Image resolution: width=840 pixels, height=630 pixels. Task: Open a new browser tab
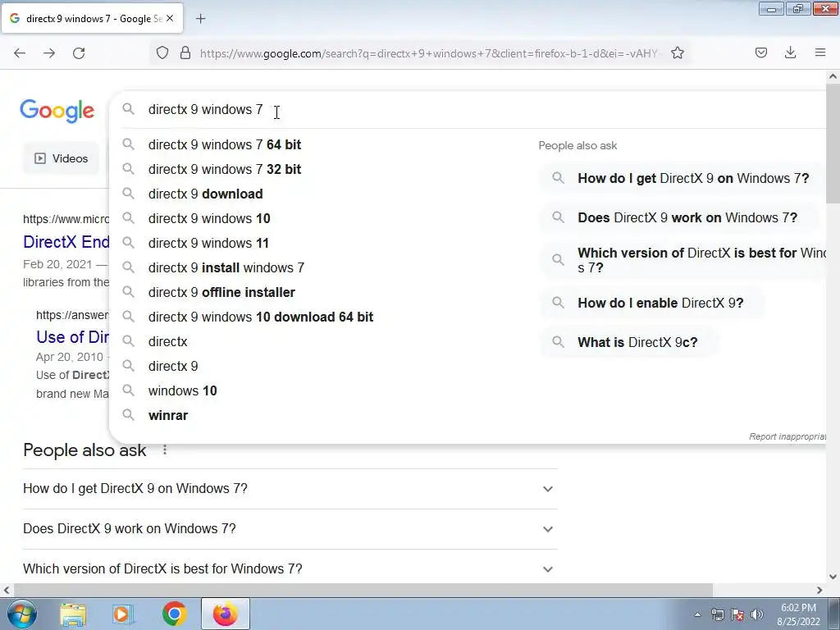click(x=200, y=19)
